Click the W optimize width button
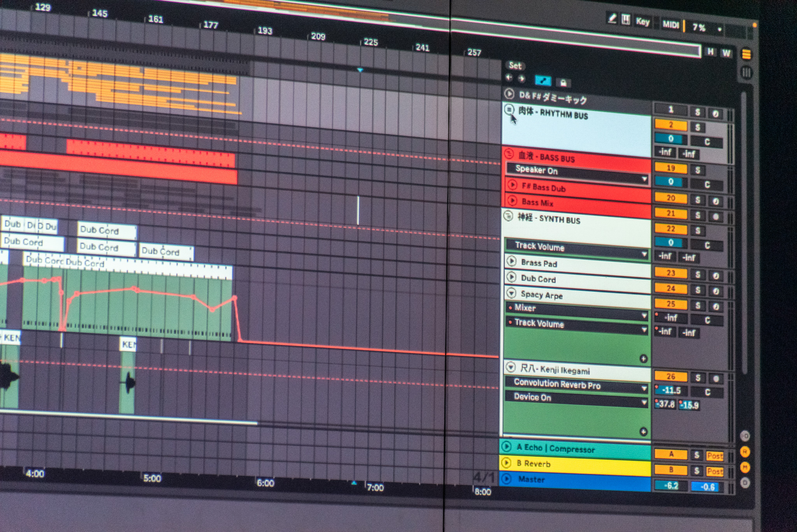Viewport: 797px width, 532px height. point(726,53)
